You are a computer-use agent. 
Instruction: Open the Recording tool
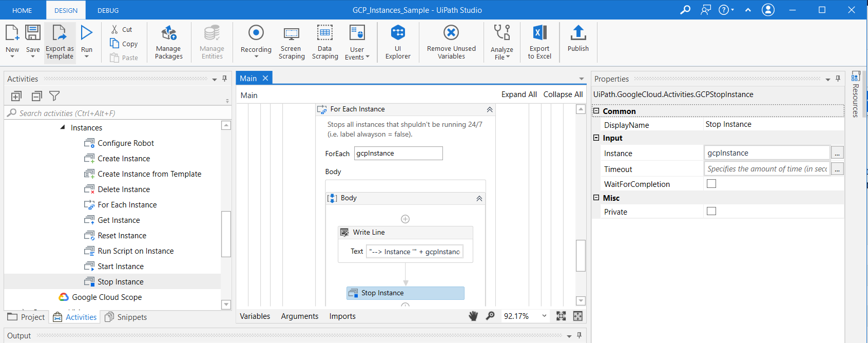coord(256,41)
